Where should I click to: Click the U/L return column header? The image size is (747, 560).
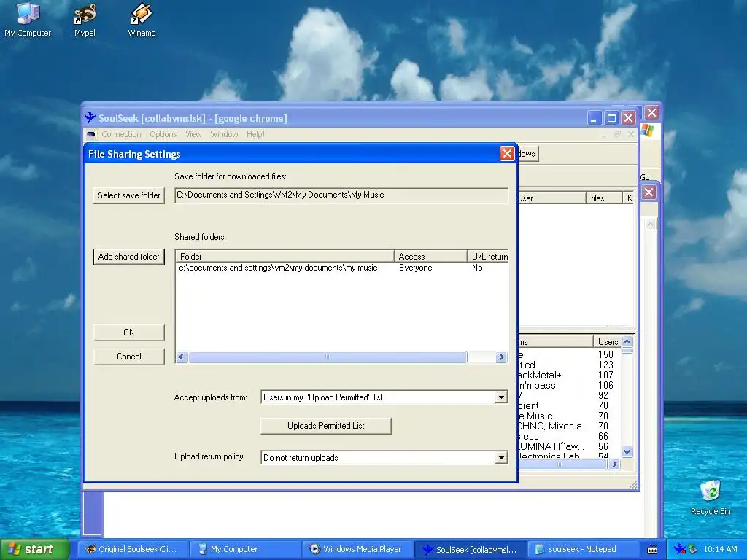point(488,256)
